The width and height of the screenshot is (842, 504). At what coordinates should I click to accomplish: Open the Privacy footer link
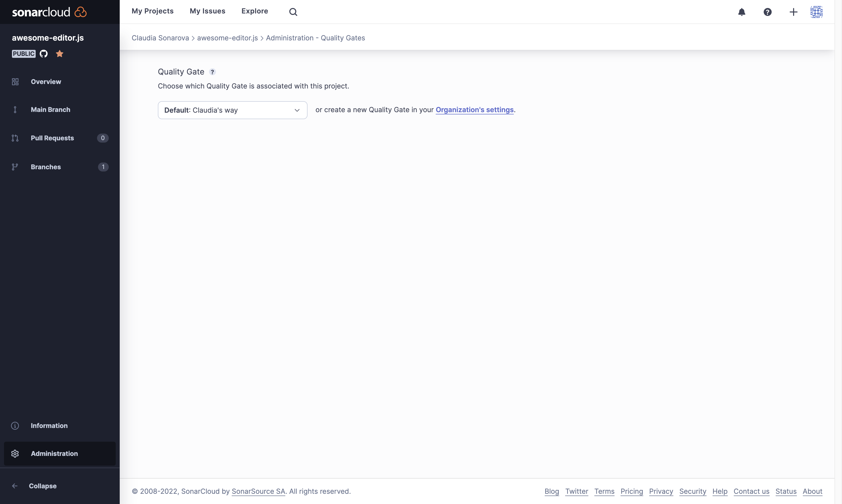661,492
